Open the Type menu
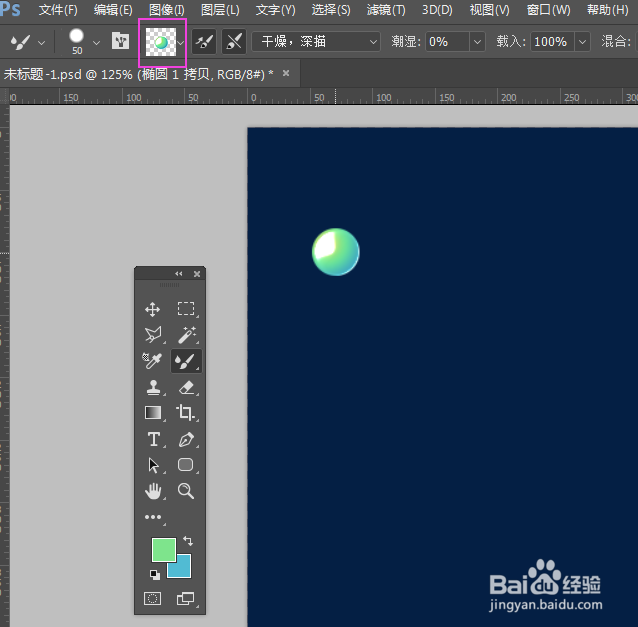This screenshot has height=627, width=638. 275,10
